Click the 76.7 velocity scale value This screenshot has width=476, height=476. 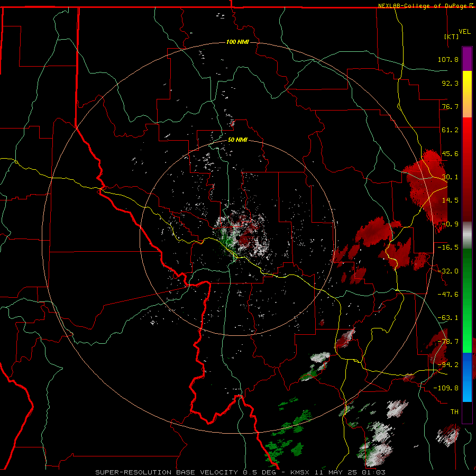450,106
